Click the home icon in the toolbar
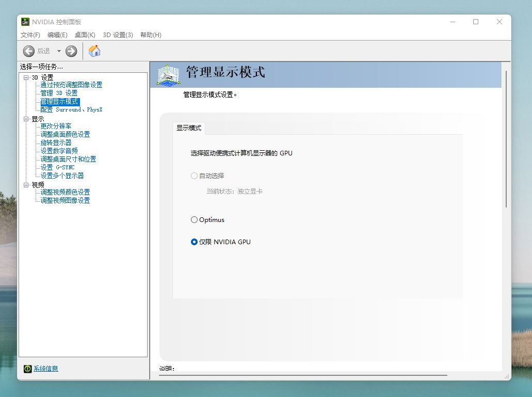The image size is (532, 397). pos(94,51)
